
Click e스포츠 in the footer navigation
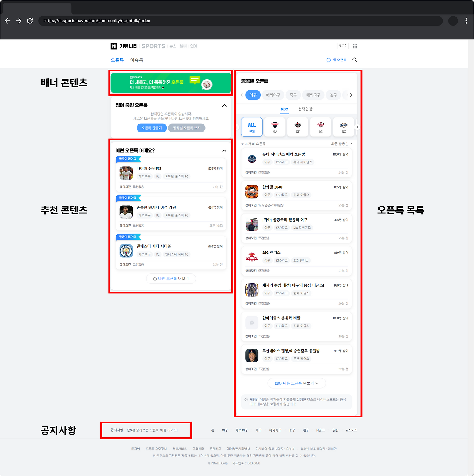(x=351, y=430)
